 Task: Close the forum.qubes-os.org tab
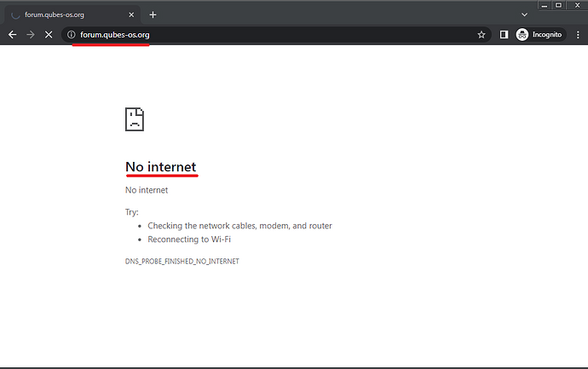coord(131,14)
